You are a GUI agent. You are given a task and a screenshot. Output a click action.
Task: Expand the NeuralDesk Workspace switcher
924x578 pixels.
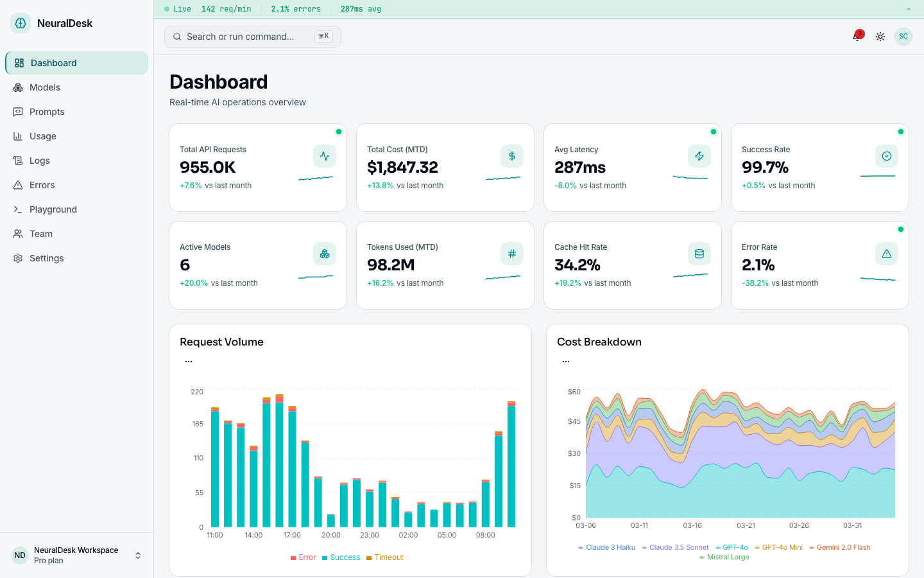[138, 555]
